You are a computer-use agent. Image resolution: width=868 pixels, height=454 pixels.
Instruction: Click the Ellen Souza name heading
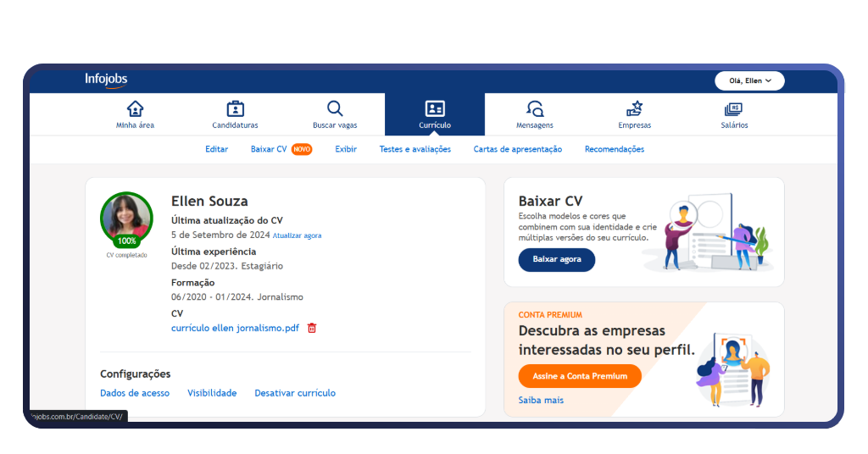point(209,202)
